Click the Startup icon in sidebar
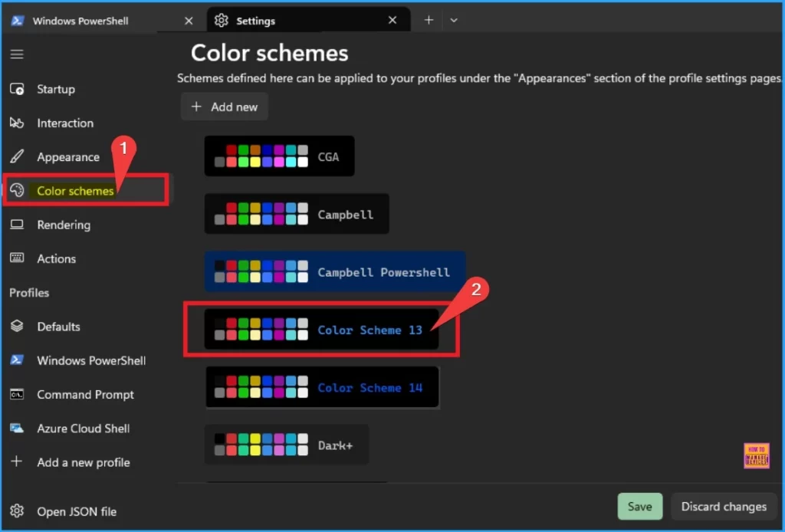Screen dimensions: 785x532 17,89
